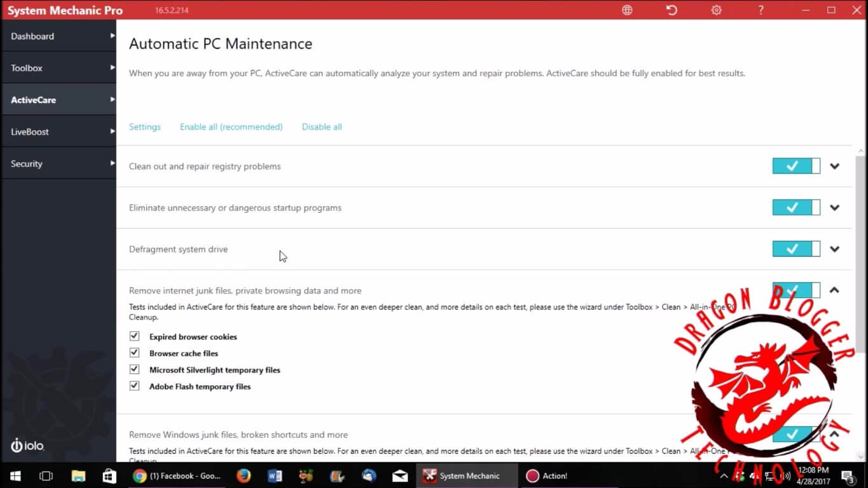Open Microsoft Word from the taskbar

click(275, 475)
